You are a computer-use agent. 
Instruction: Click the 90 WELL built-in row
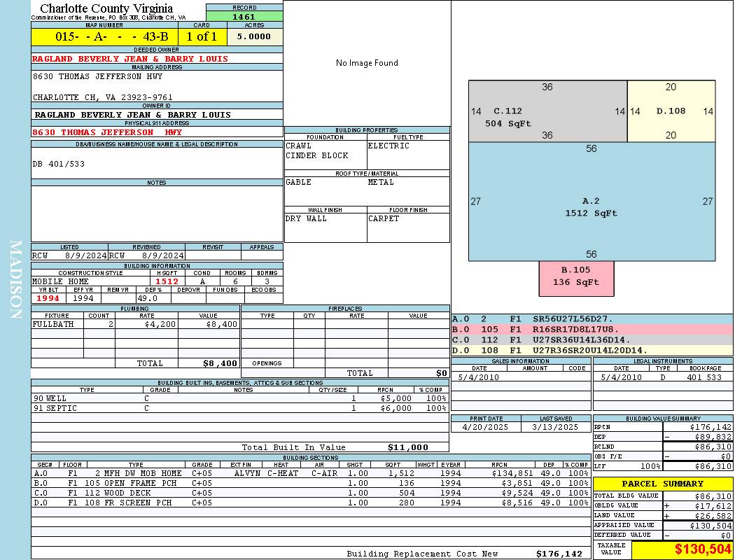pos(240,398)
